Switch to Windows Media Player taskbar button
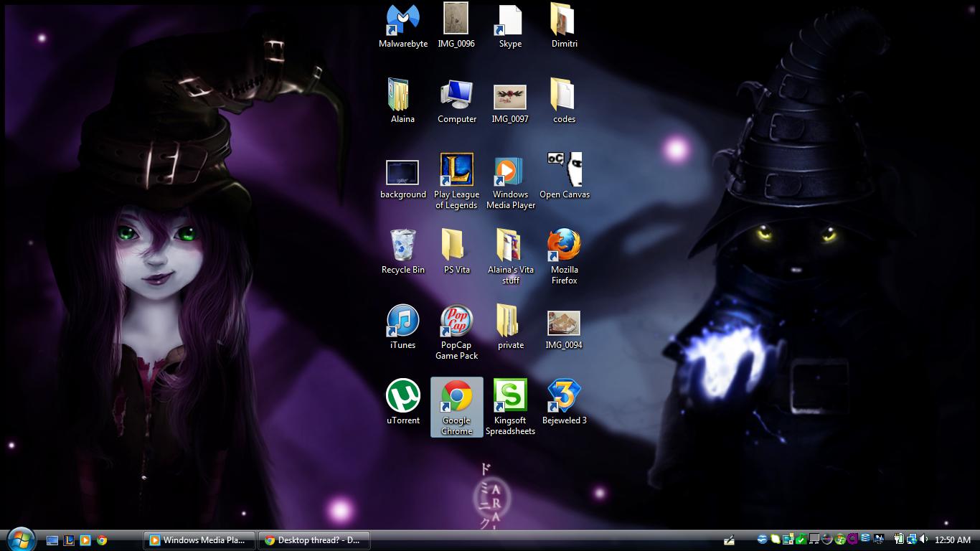 [199, 540]
